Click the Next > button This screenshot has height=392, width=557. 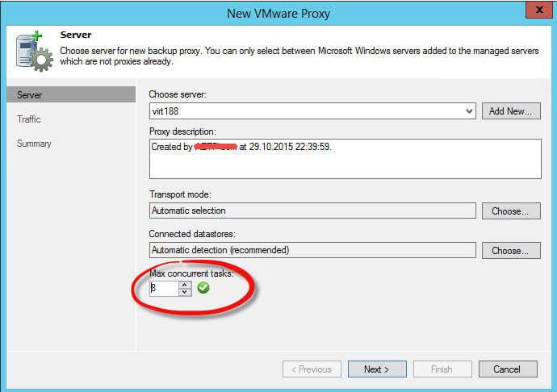coord(377,369)
